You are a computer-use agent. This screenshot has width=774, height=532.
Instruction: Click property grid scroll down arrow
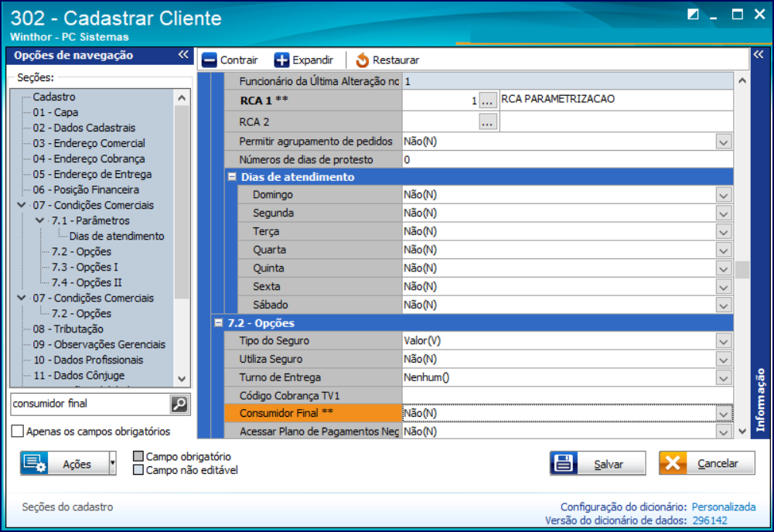pos(742,431)
